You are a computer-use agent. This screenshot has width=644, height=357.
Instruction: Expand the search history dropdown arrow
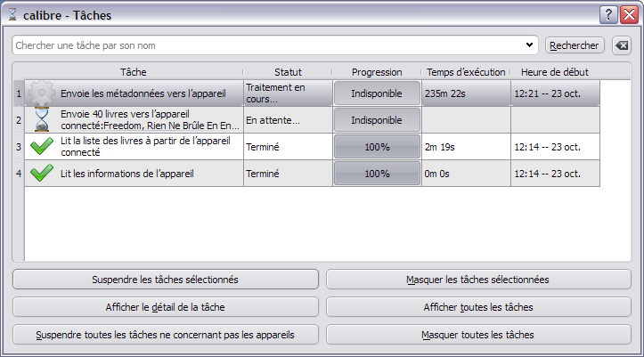tap(530, 45)
